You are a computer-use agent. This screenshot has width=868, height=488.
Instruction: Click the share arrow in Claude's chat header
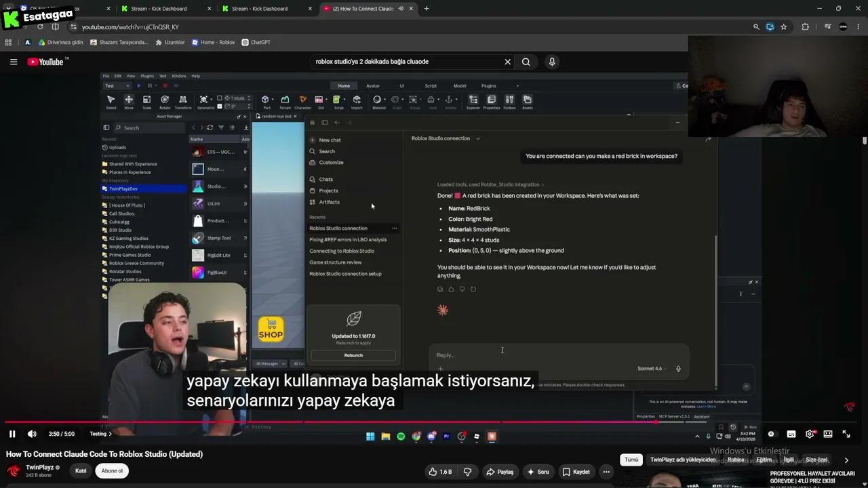708,139
